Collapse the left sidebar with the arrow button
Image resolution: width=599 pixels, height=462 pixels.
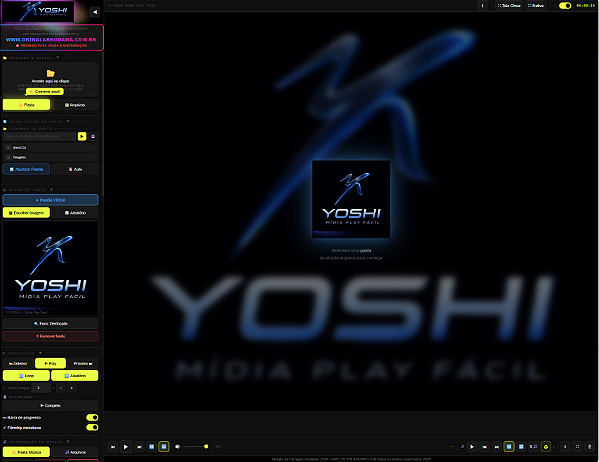pyautogui.click(x=95, y=12)
